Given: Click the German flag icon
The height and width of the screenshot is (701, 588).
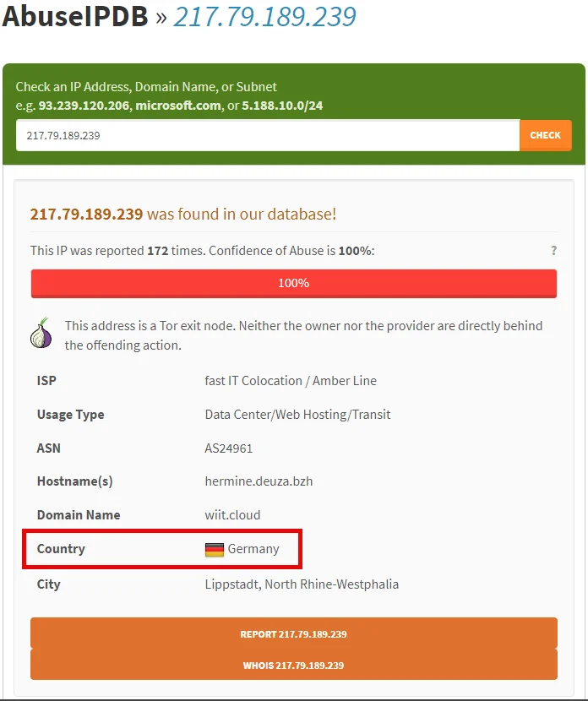Looking at the screenshot, I should (x=215, y=549).
